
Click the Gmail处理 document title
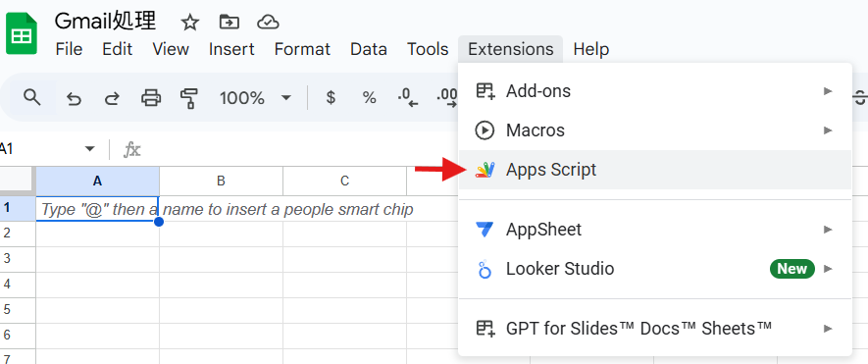105,22
